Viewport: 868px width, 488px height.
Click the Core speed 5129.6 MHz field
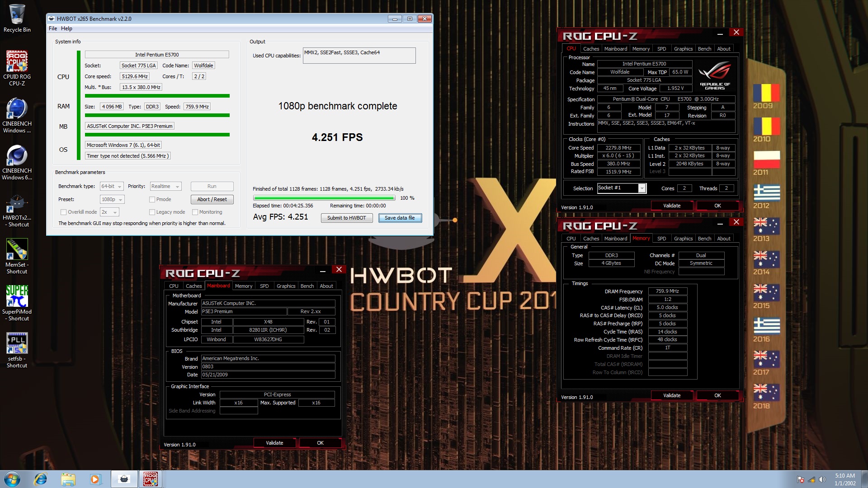pos(135,76)
